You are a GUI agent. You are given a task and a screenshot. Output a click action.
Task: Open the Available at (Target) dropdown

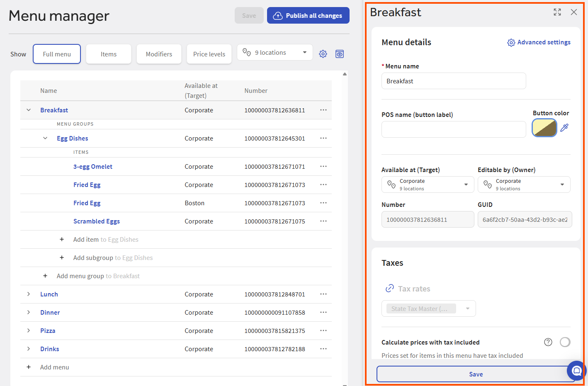pos(428,185)
